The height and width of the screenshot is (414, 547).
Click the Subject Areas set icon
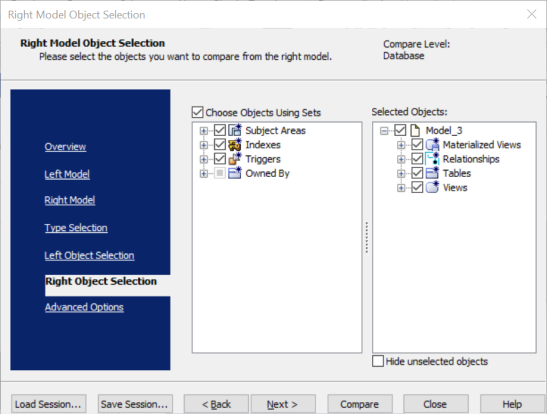coord(235,130)
